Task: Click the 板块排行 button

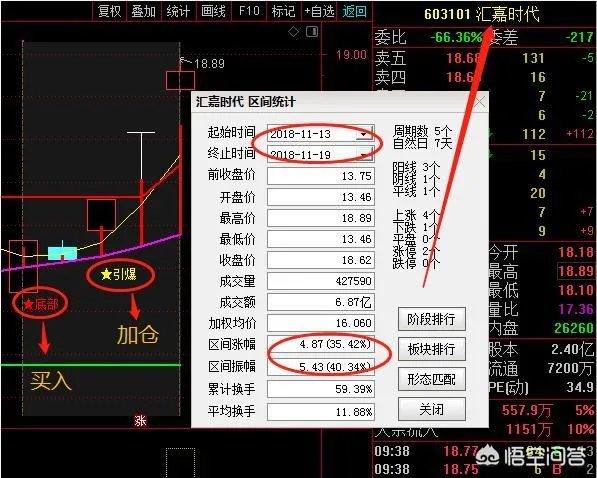Action: pos(431,349)
